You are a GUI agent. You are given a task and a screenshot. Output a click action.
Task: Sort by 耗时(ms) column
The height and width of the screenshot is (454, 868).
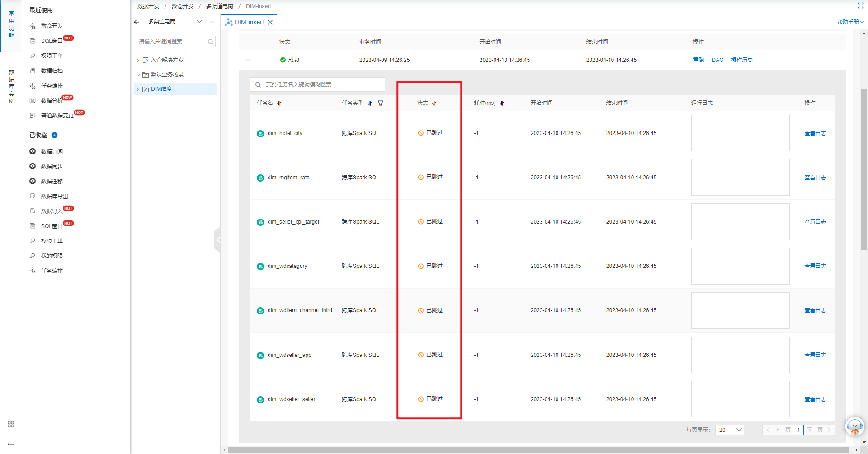(502, 103)
